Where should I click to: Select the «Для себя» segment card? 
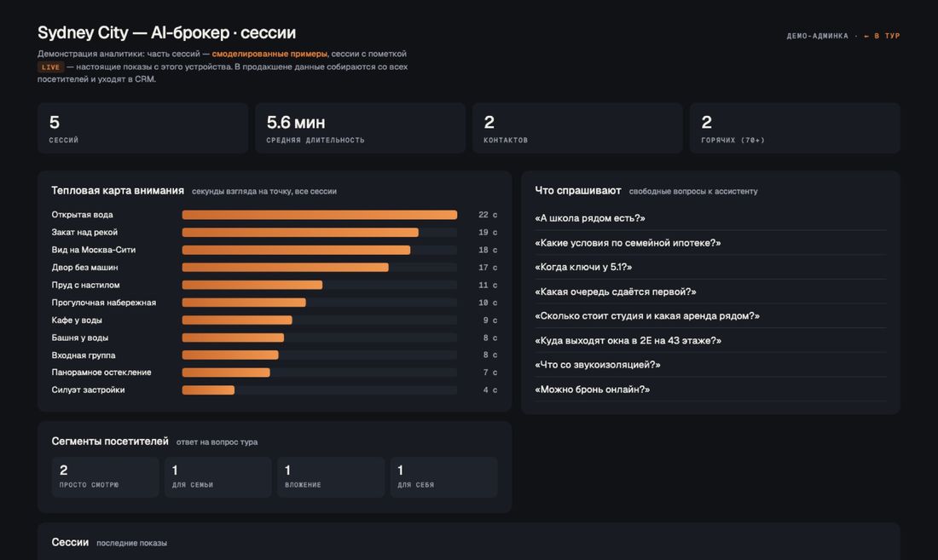(x=444, y=477)
